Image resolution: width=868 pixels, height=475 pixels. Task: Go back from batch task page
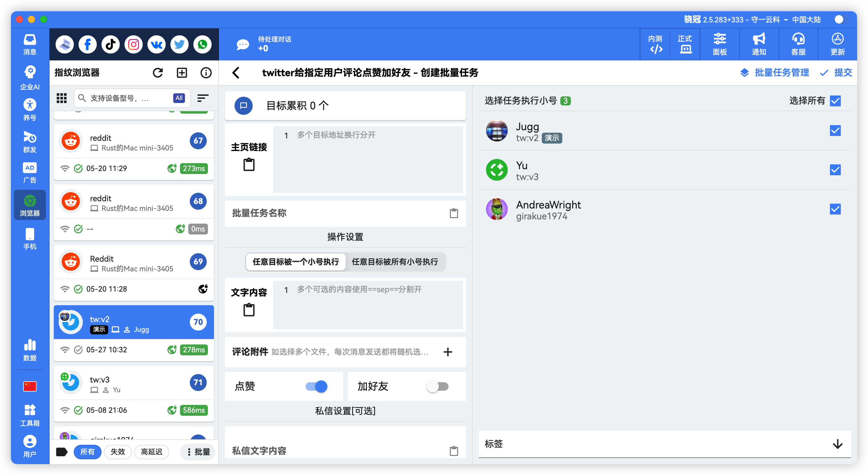236,73
